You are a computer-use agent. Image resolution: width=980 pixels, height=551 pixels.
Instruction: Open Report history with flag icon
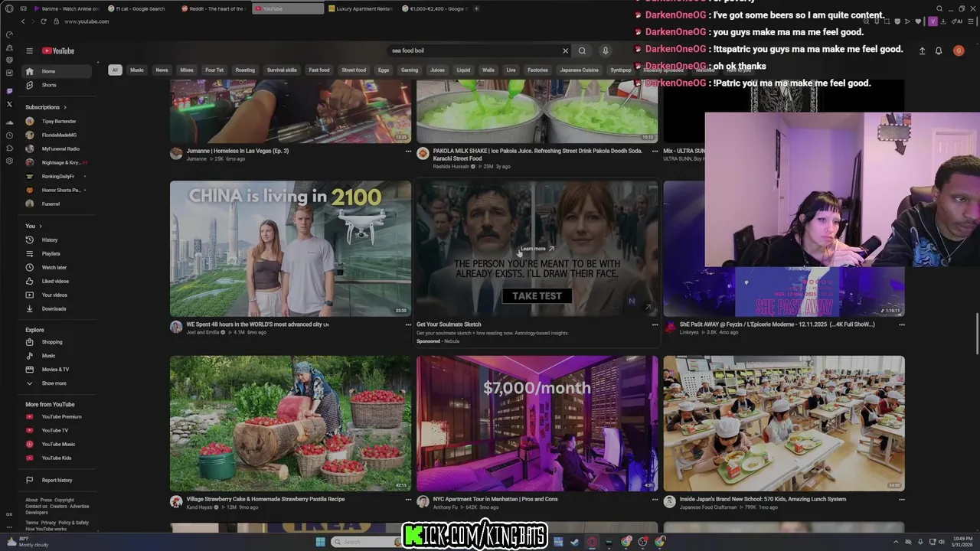[57, 480]
